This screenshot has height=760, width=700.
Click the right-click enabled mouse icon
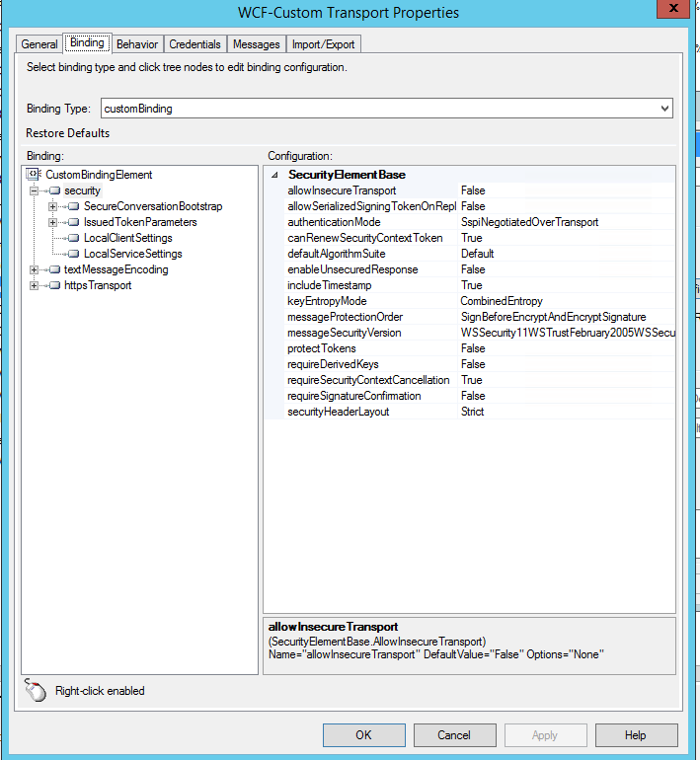click(x=35, y=690)
